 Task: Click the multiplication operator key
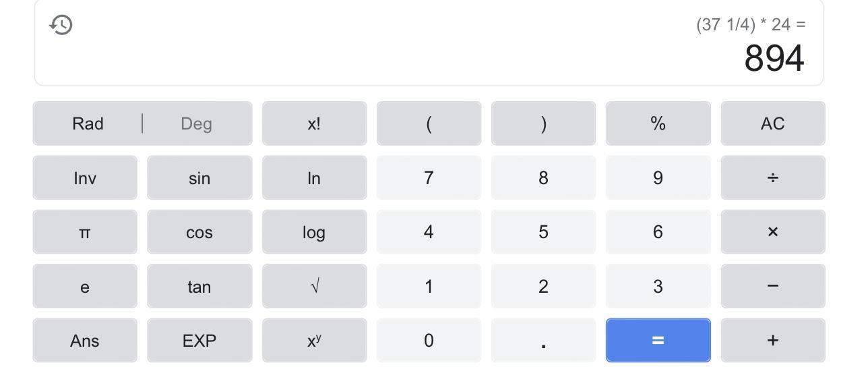[x=773, y=231]
